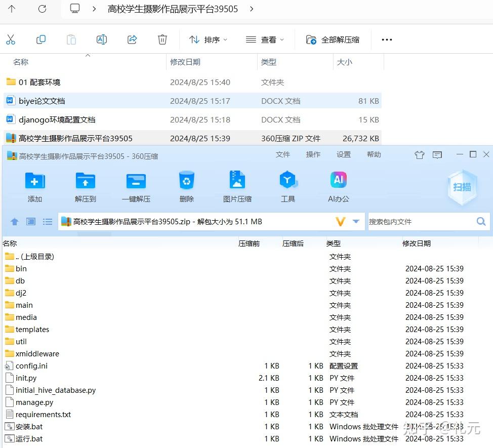This screenshot has width=493, height=448.
Task: Click the 全部解压缩 extract all button
Action: coord(332,39)
